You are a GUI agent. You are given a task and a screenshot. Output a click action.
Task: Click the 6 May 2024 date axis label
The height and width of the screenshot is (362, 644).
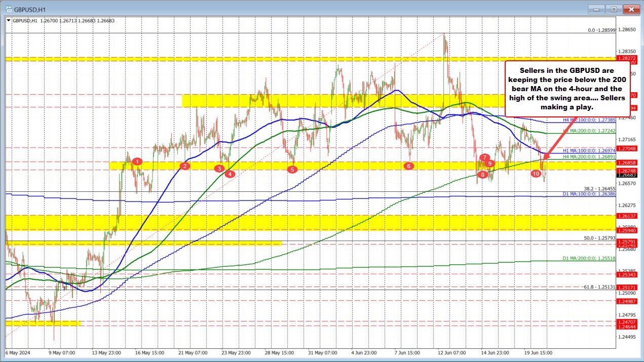[17, 353]
